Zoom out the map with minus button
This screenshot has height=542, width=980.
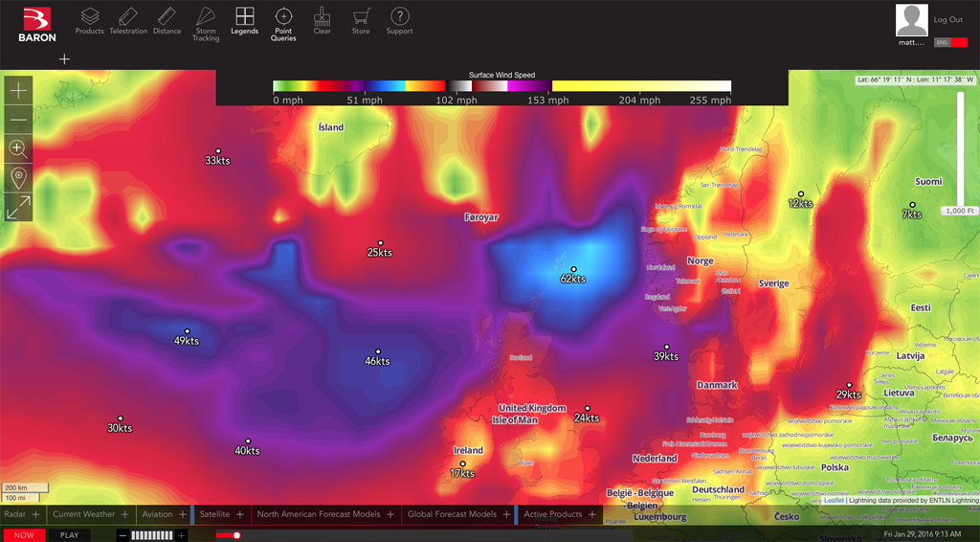pos(18,120)
